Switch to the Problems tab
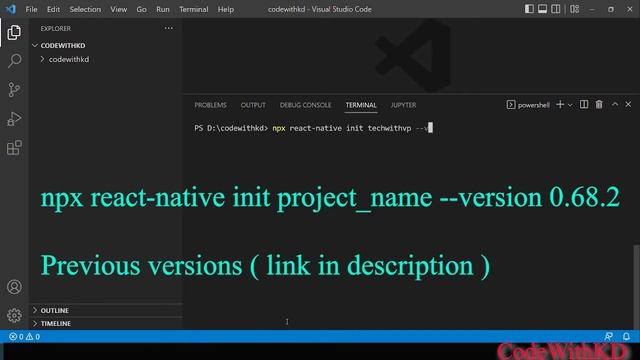 point(210,105)
